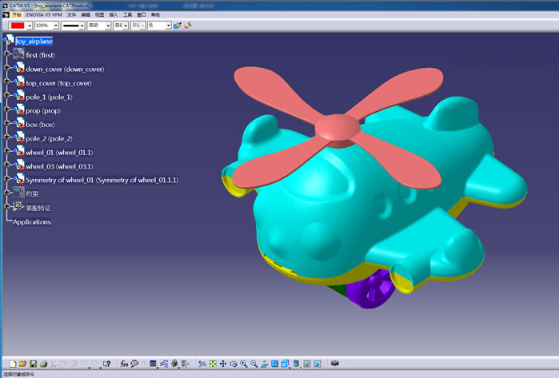This screenshot has width=559, height=378.
Task: Click the Zoom In magnifier icon
Action: pos(244,364)
